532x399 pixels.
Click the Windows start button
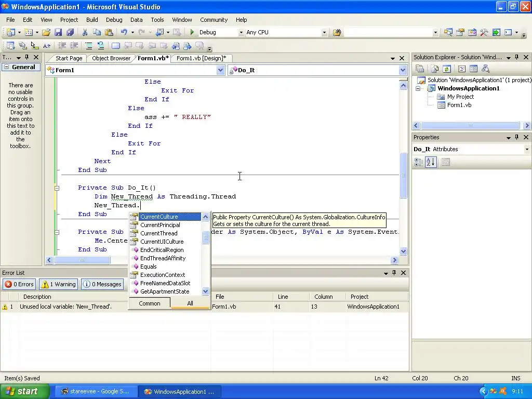(x=25, y=391)
